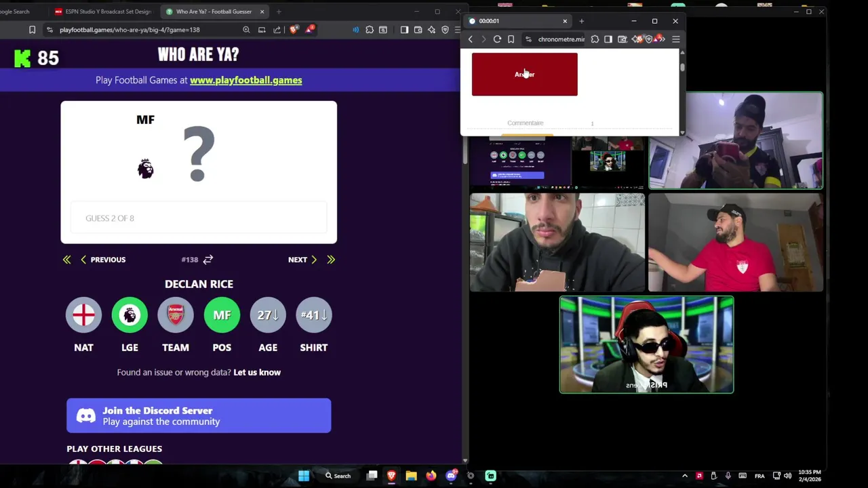Click the green Premier League LGE badge
The width and height of the screenshot is (868, 488).
(x=130, y=315)
